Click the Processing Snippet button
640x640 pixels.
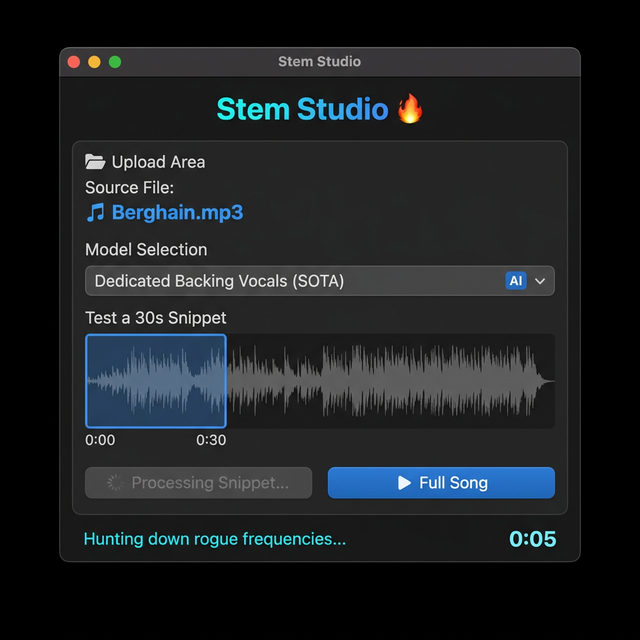point(199,483)
